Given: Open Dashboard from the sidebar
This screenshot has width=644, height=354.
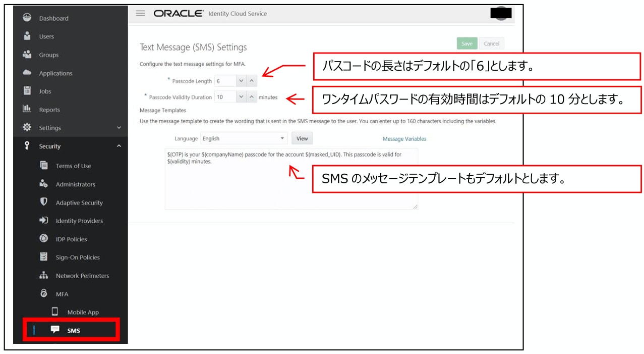Looking at the screenshot, I should tap(53, 18).
